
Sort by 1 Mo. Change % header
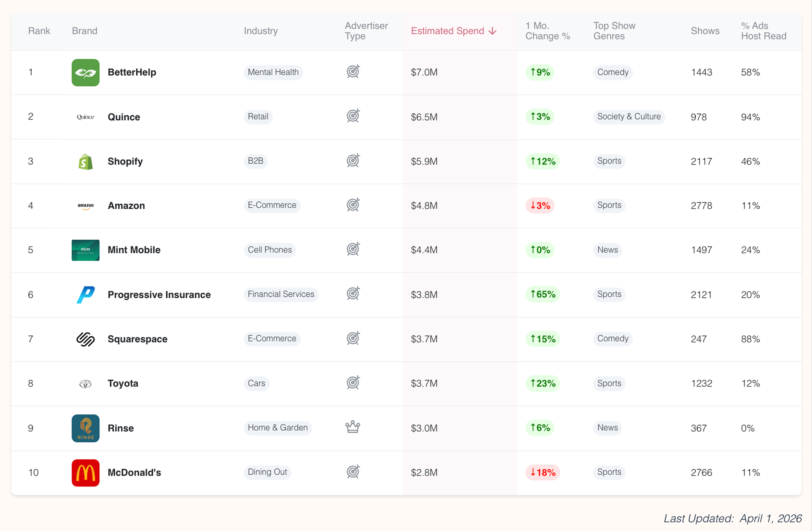pos(547,31)
